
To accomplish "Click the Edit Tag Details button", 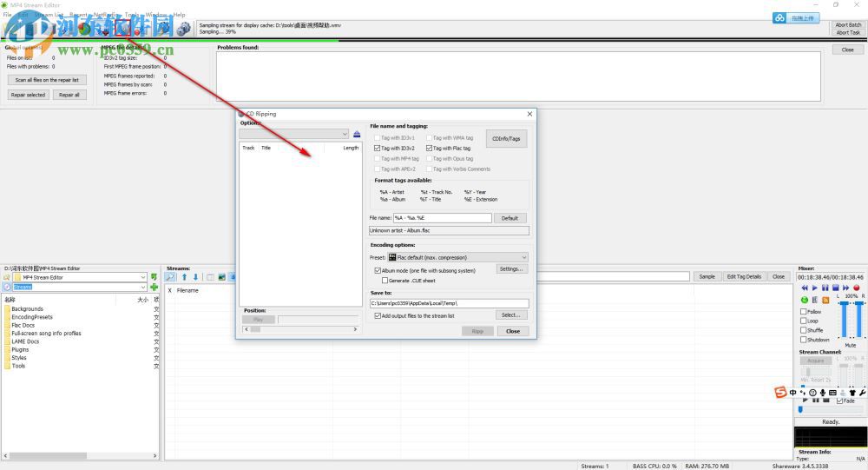I will coord(744,276).
